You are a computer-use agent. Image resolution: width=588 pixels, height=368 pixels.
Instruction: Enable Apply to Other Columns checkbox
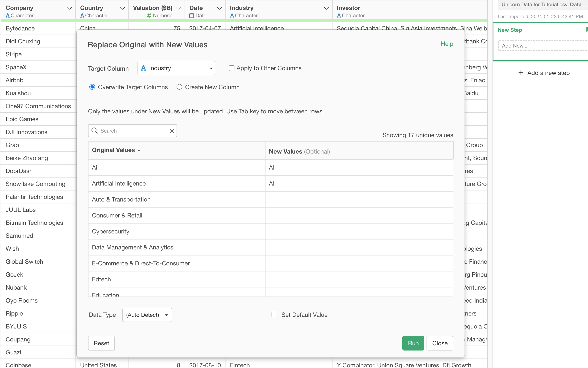tap(231, 68)
